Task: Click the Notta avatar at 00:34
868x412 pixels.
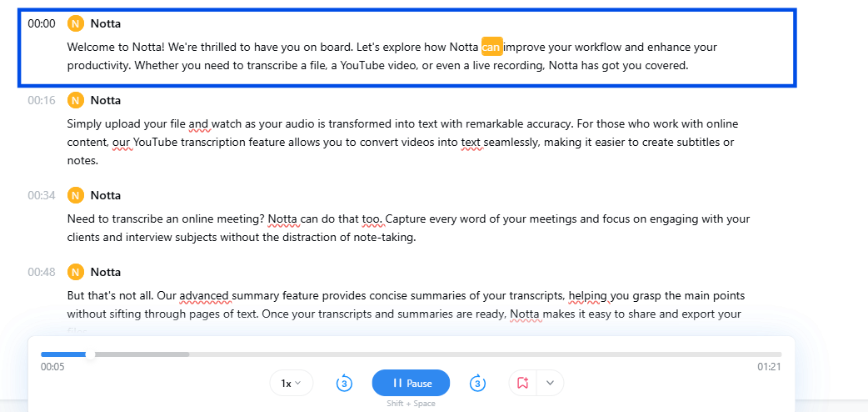Action: [x=76, y=195]
